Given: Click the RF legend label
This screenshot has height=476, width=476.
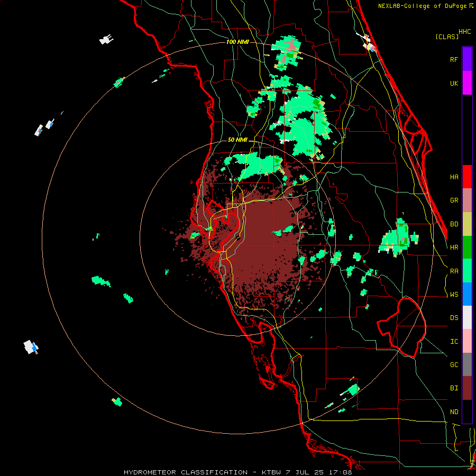Looking at the screenshot, I should (454, 59).
